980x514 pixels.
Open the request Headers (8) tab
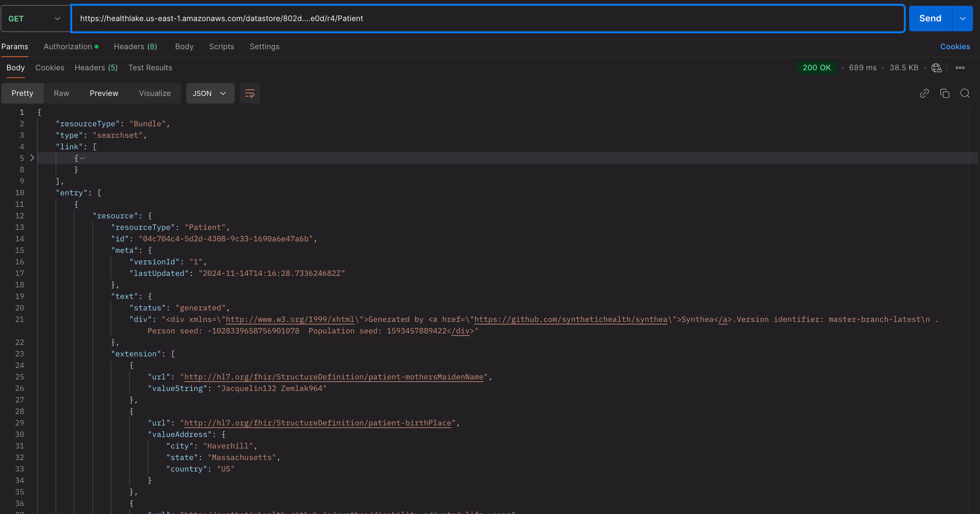pyautogui.click(x=135, y=46)
